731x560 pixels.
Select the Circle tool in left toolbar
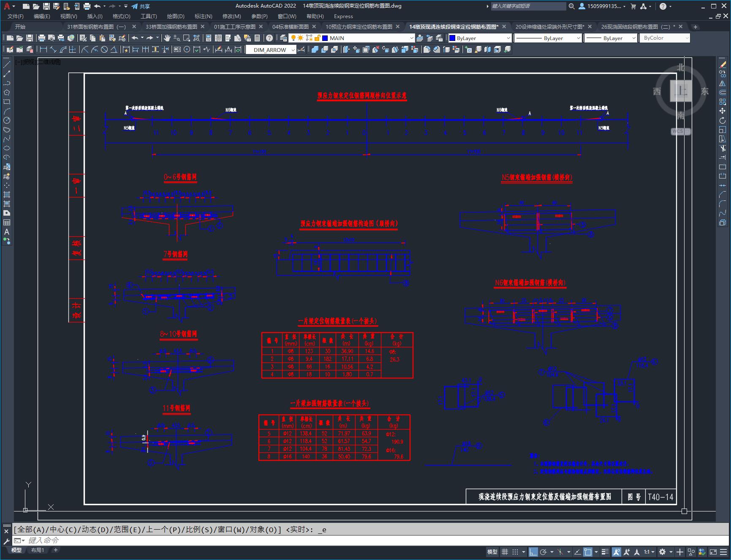(x=7, y=120)
